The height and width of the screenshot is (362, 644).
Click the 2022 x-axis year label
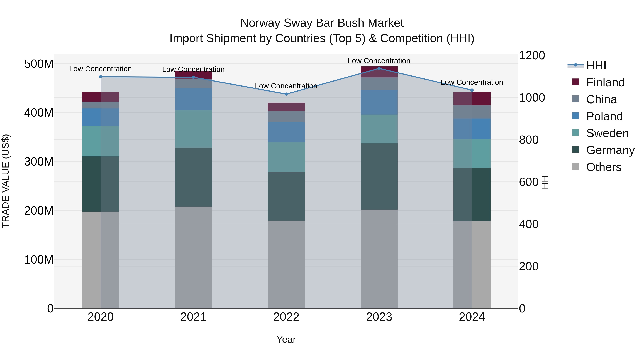pyautogui.click(x=286, y=317)
